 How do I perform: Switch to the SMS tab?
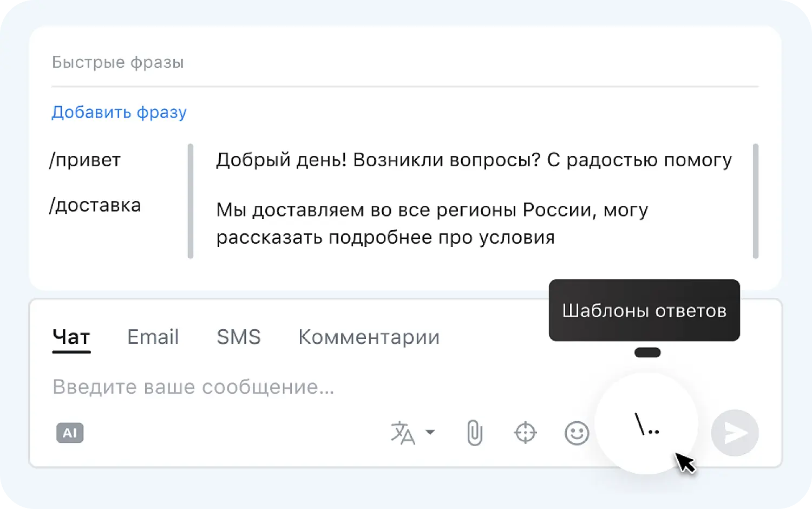coord(238,336)
